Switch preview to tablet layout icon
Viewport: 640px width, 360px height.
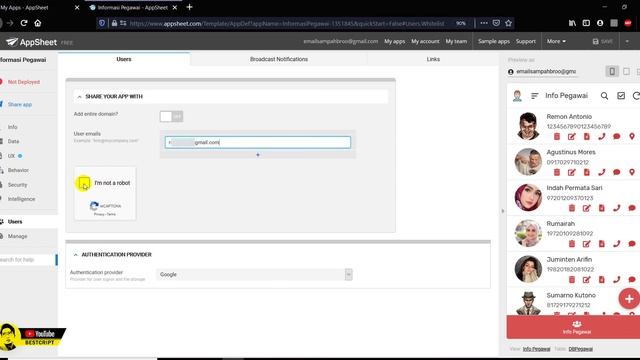(x=627, y=71)
